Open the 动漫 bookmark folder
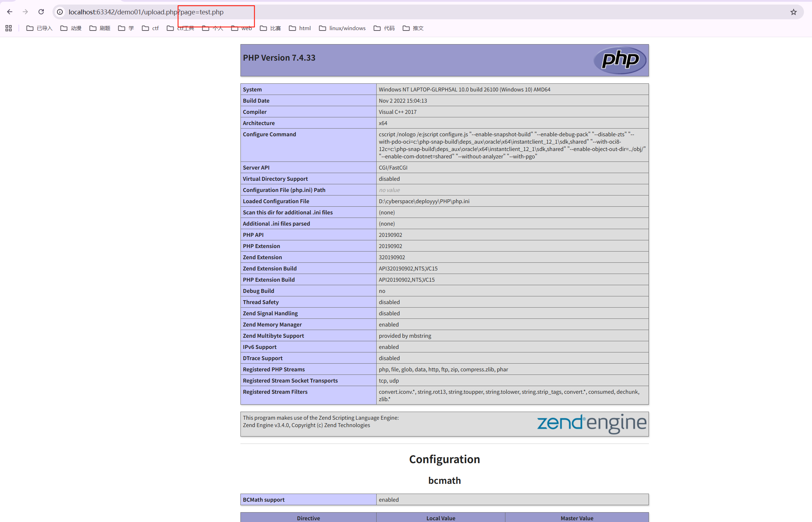812x522 pixels. click(x=71, y=28)
